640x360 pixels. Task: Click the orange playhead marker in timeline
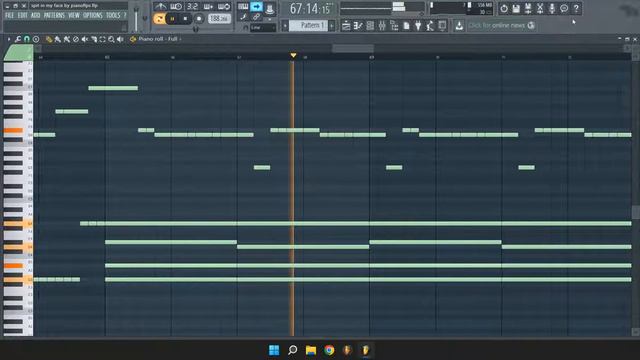pyautogui.click(x=293, y=55)
